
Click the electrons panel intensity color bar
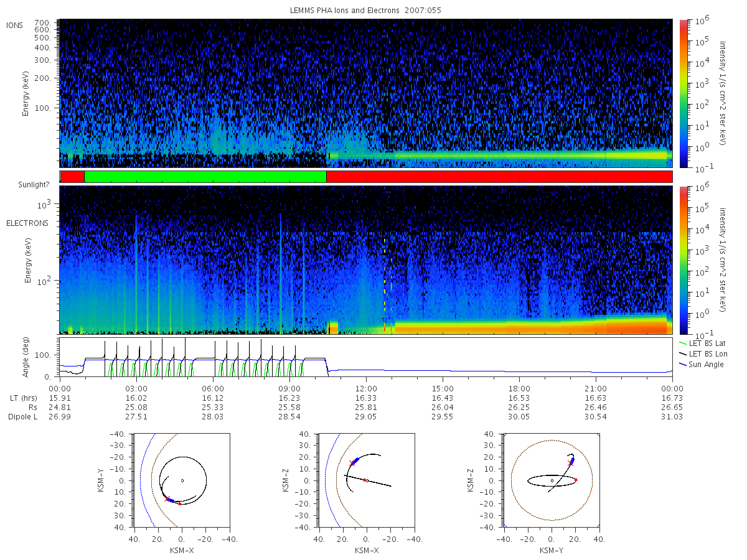[683, 259]
